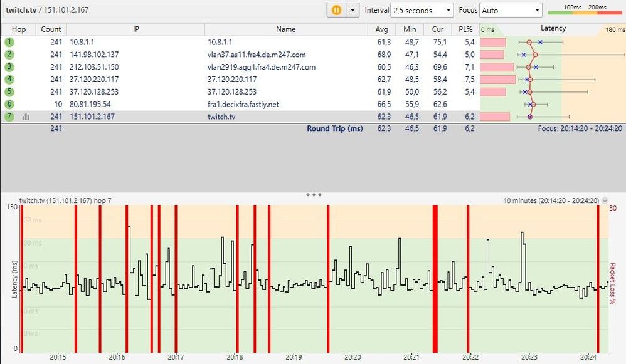Click the Avg column header
This screenshot has height=364, width=626.
[382, 29]
